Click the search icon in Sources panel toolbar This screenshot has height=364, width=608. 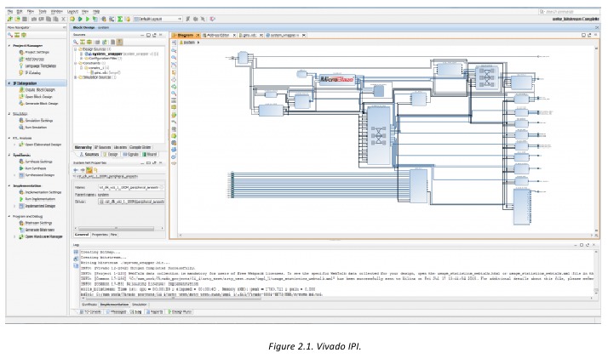click(76, 42)
